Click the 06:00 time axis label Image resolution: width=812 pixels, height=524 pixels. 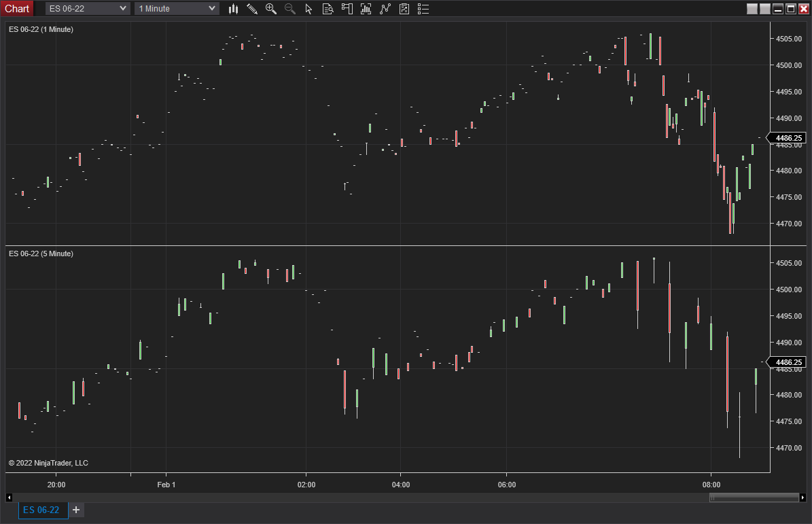pyautogui.click(x=507, y=485)
